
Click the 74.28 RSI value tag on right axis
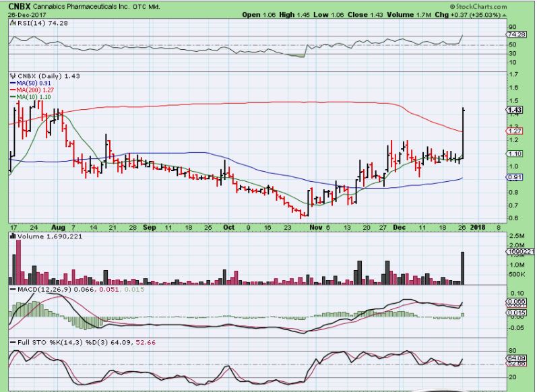(517, 34)
